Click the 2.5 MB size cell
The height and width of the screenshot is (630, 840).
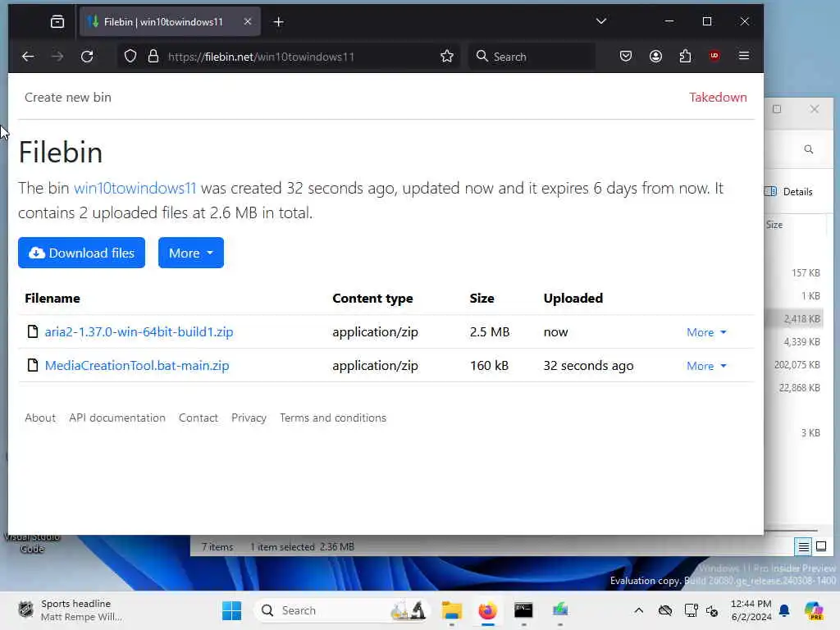(490, 332)
